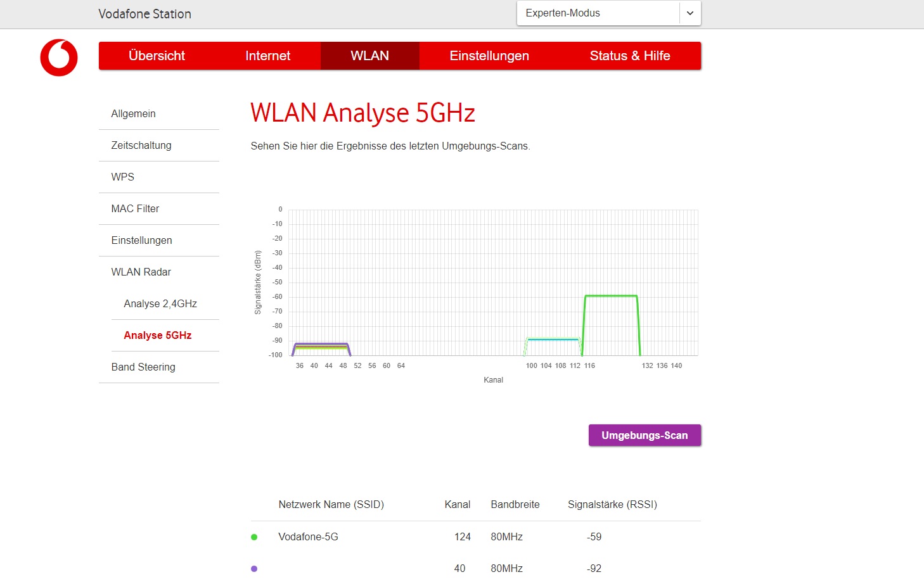Image resolution: width=924 pixels, height=584 pixels.
Task: Click the purple dot for channel 40 network
Action: [x=254, y=569]
